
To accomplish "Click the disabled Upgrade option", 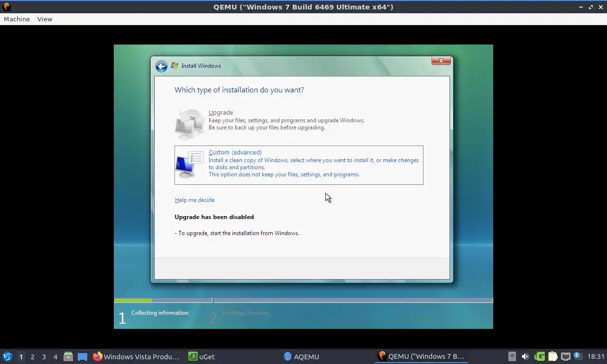I will [299, 124].
